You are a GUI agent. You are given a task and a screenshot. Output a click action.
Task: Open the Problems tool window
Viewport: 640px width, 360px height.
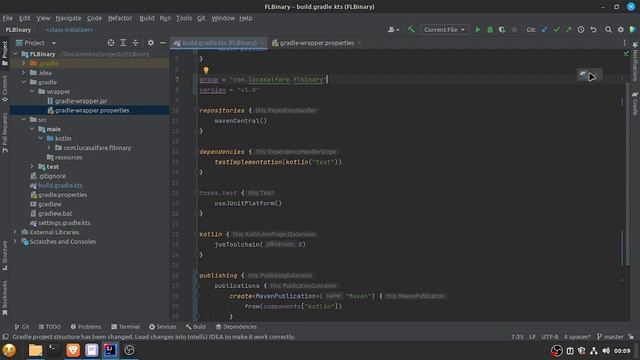[x=86, y=327]
